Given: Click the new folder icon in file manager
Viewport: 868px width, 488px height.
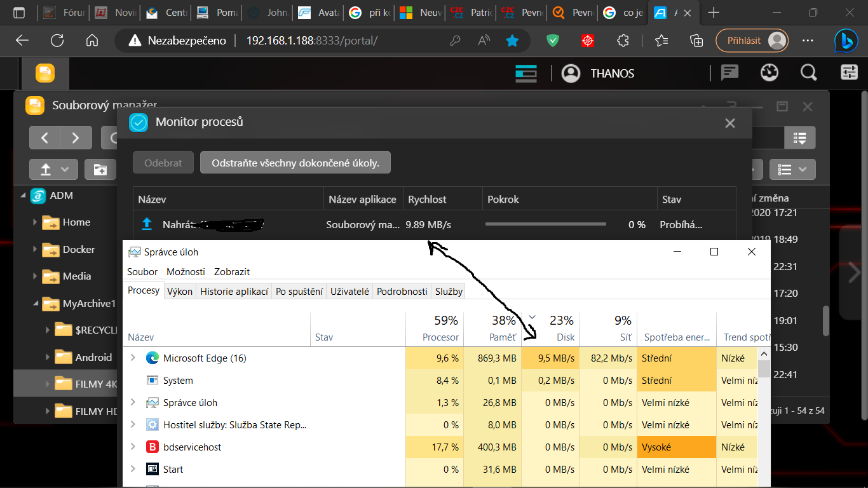Looking at the screenshot, I should tap(100, 169).
